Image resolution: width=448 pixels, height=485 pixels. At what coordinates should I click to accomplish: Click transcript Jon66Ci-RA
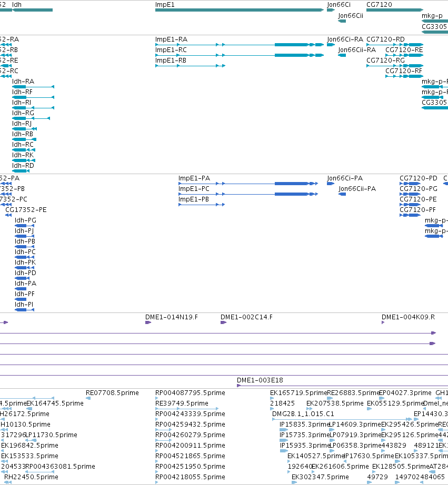(331, 45)
